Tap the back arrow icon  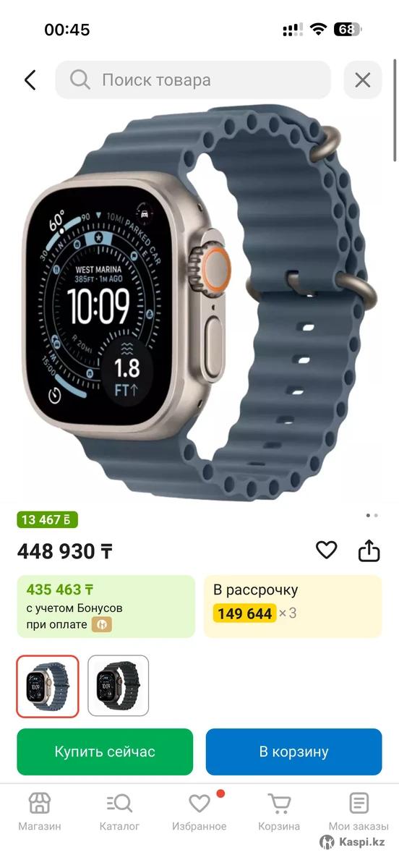[30, 80]
